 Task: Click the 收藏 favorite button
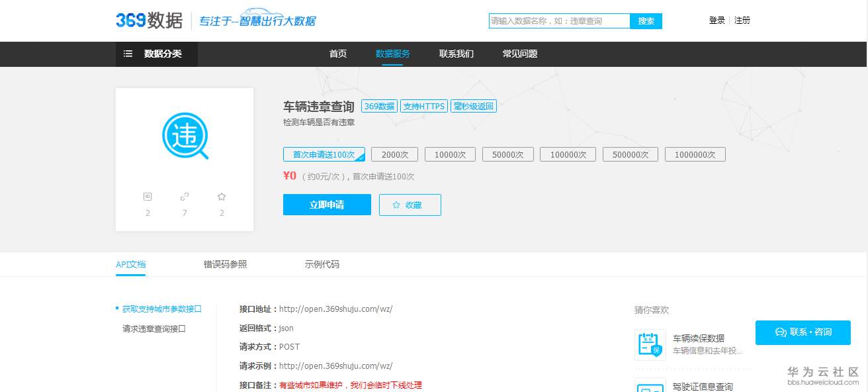tap(410, 205)
